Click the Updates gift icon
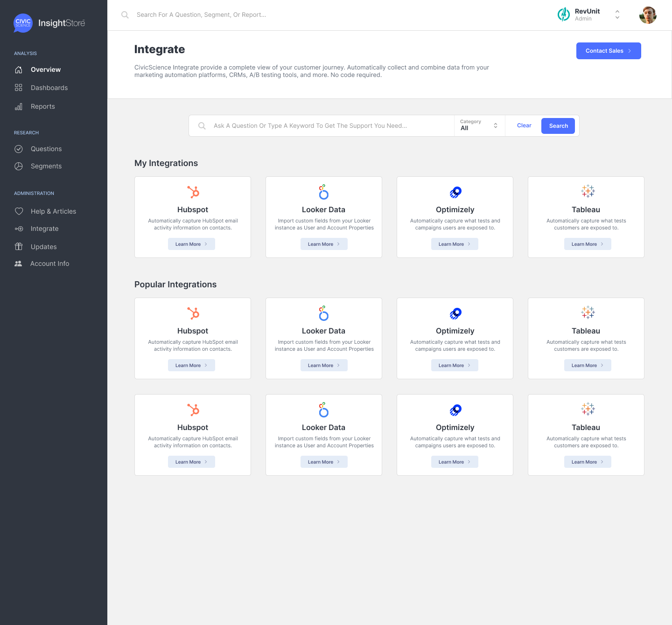Viewport: 672px width, 625px height. pos(19,246)
